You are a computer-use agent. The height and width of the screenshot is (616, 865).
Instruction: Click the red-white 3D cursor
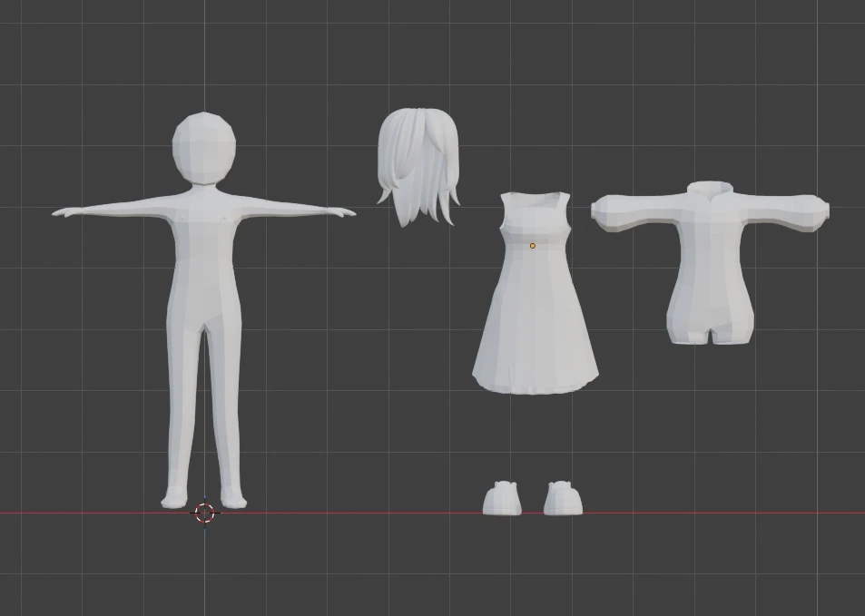(x=204, y=513)
